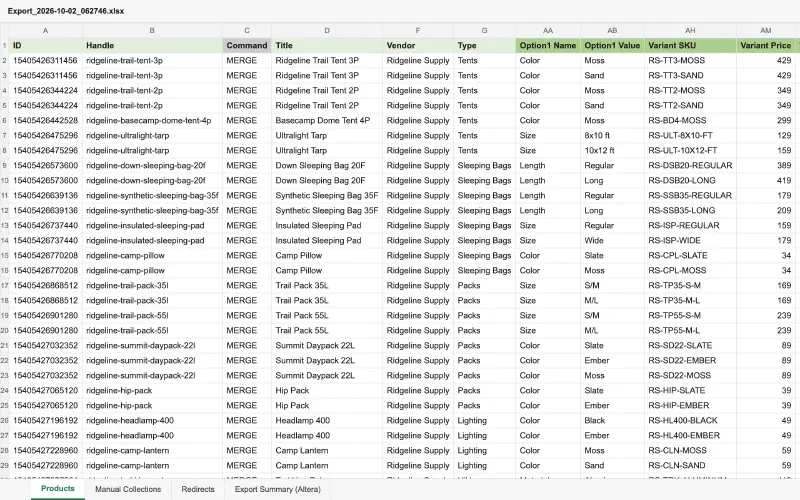800x500 pixels.
Task: Click the Type header cell
Action: click(x=484, y=45)
